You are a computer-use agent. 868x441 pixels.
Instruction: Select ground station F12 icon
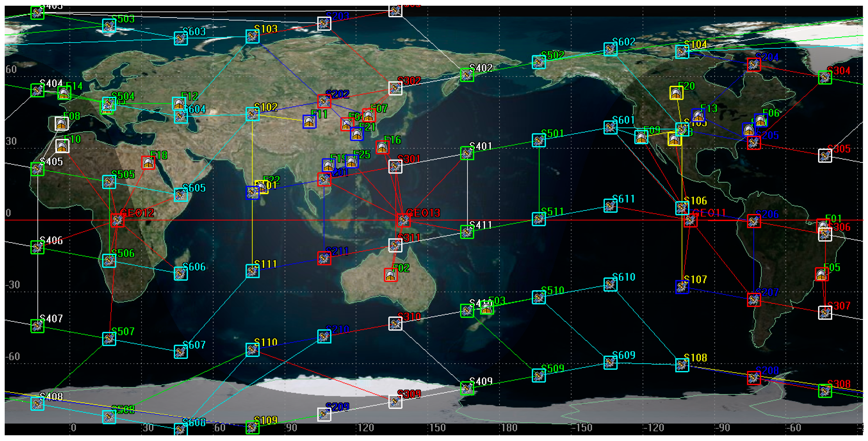point(179,104)
